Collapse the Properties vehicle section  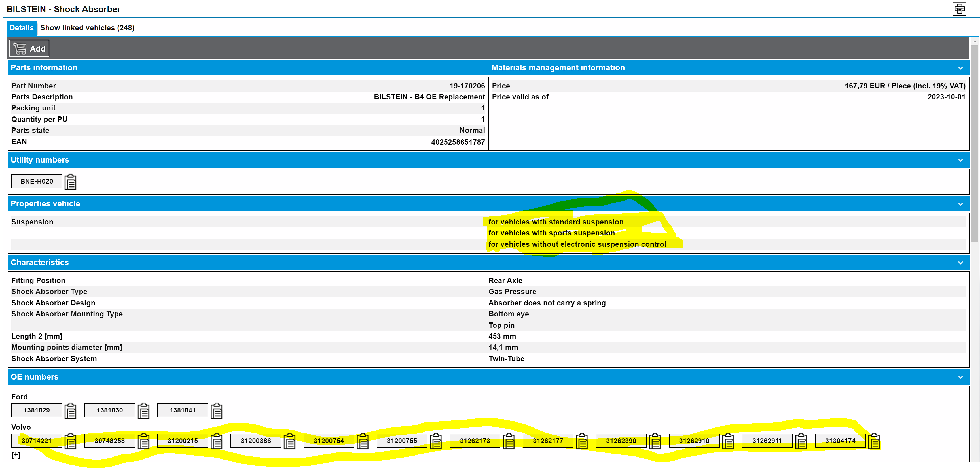[x=961, y=204]
